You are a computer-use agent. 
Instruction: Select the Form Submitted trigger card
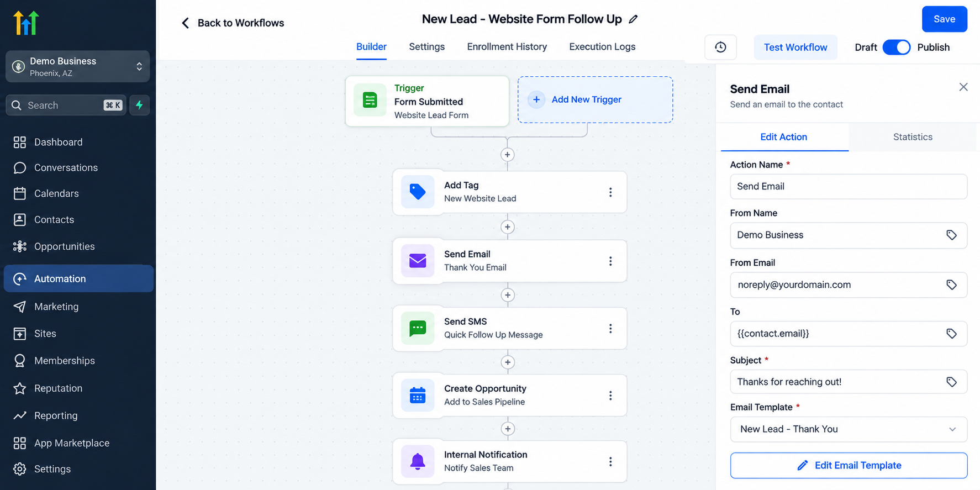(x=427, y=101)
